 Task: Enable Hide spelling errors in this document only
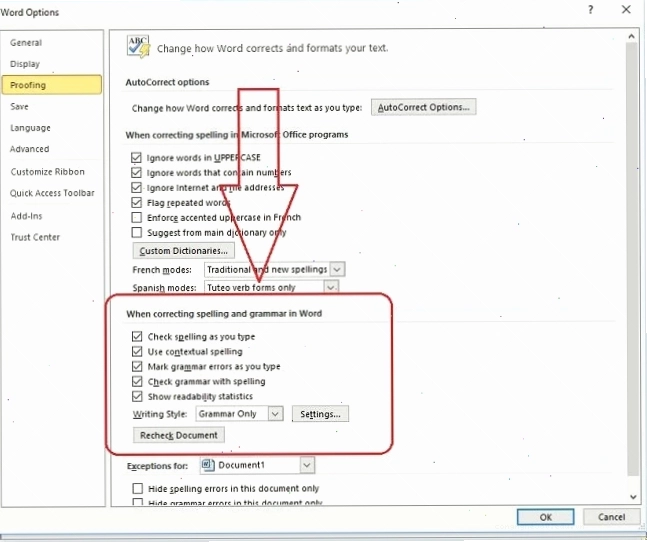tap(137, 489)
